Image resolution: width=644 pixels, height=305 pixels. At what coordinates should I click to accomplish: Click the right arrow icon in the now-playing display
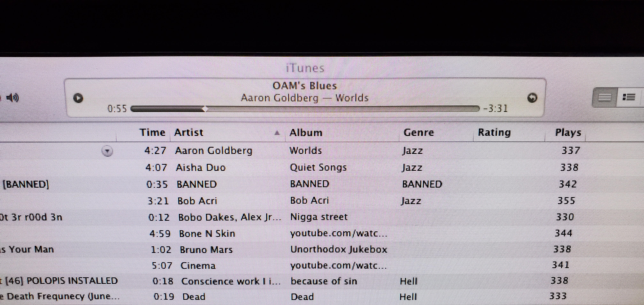(532, 98)
